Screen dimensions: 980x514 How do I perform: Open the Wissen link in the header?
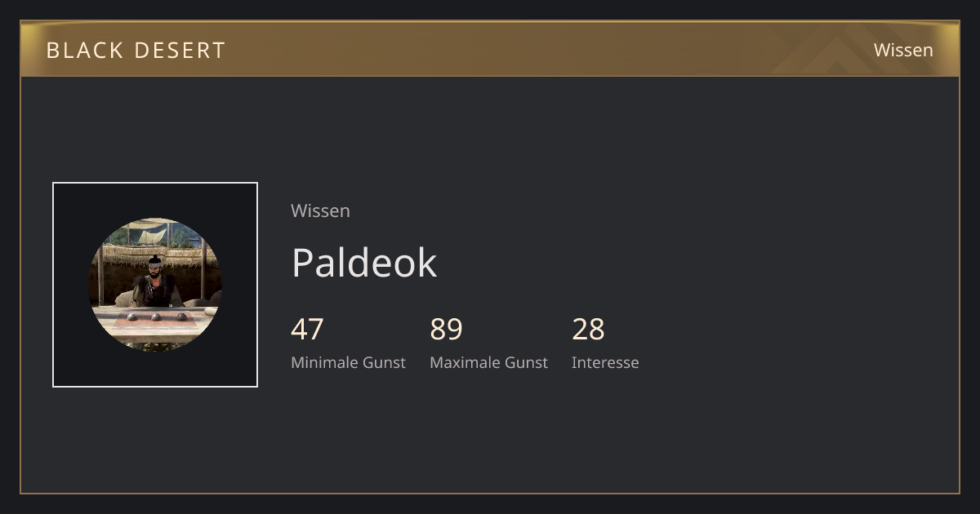[903, 50]
